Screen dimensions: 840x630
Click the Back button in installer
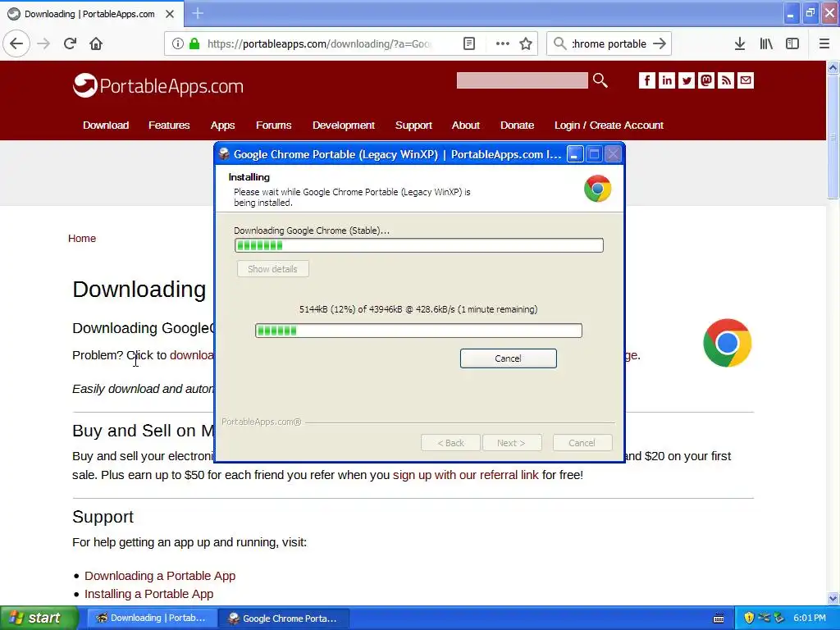pyautogui.click(x=450, y=443)
